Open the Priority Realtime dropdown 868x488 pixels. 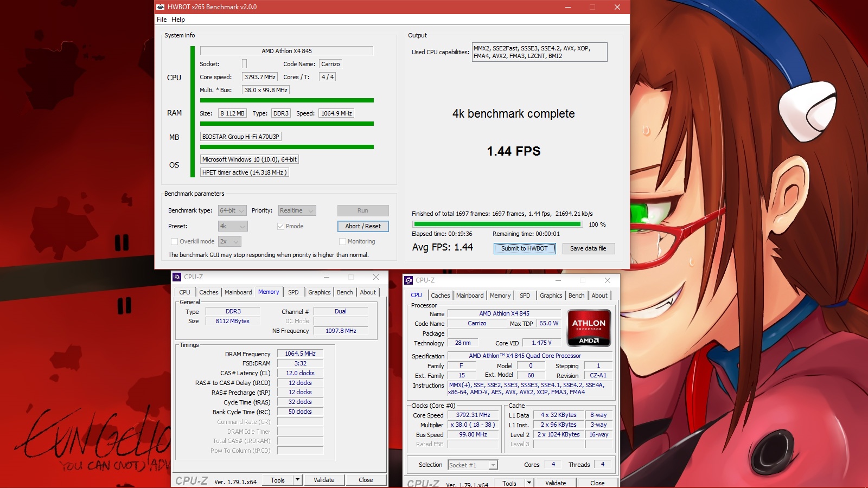(x=297, y=210)
